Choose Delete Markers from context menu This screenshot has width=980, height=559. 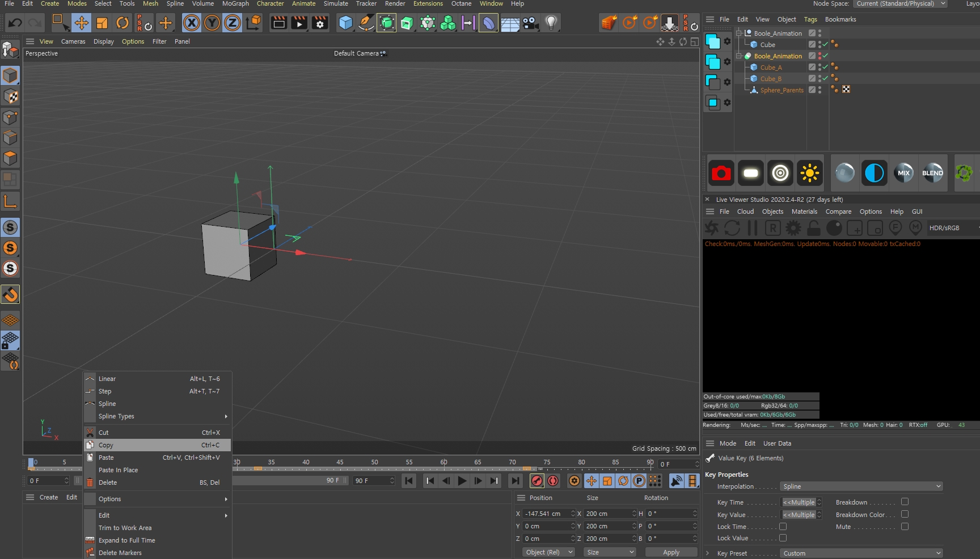[157, 553]
